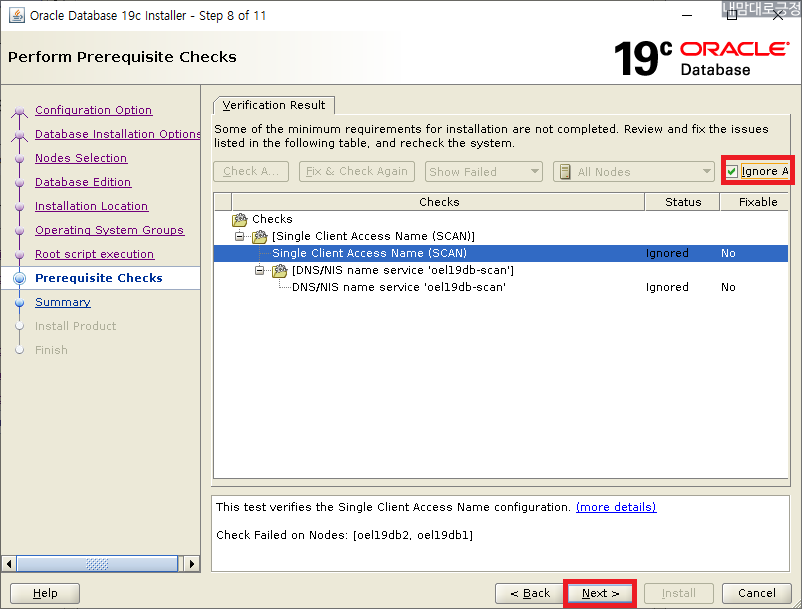
Task: Click the disabled Install button
Action: (x=679, y=593)
